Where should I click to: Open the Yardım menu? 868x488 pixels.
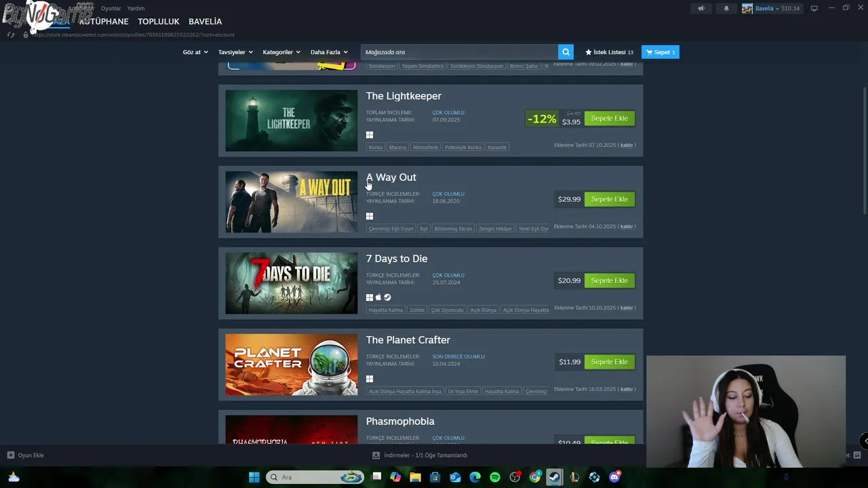(136, 8)
